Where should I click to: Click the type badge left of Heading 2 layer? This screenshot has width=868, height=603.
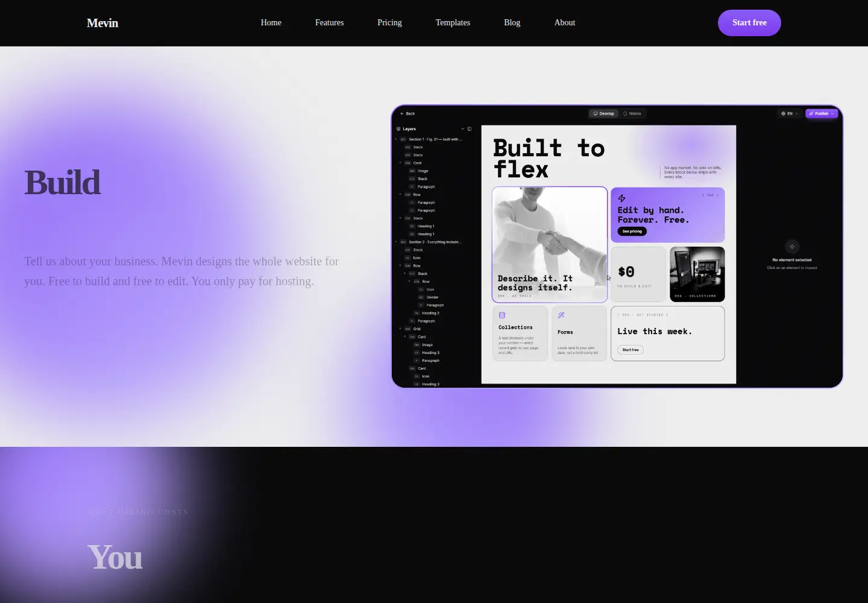[x=417, y=314]
